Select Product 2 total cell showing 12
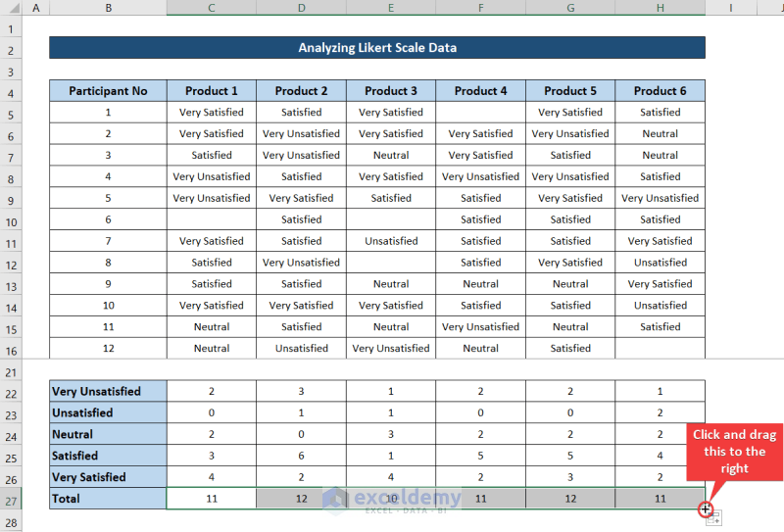The image size is (784, 532). [x=301, y=499]
